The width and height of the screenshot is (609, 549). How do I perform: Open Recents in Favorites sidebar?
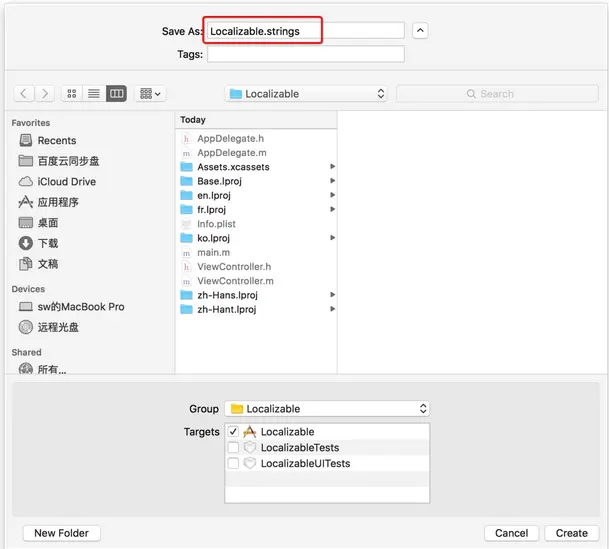[x=48, y=141]
